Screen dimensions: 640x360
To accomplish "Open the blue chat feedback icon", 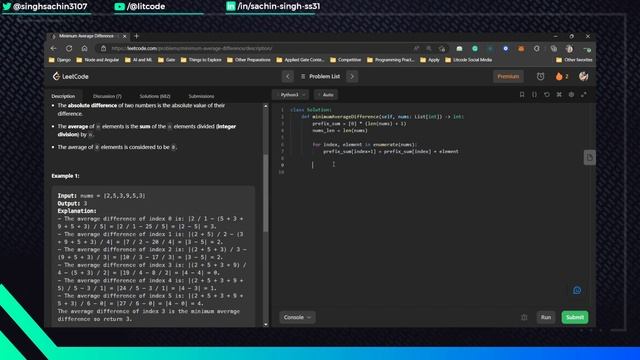I will (x=577, y=290).
